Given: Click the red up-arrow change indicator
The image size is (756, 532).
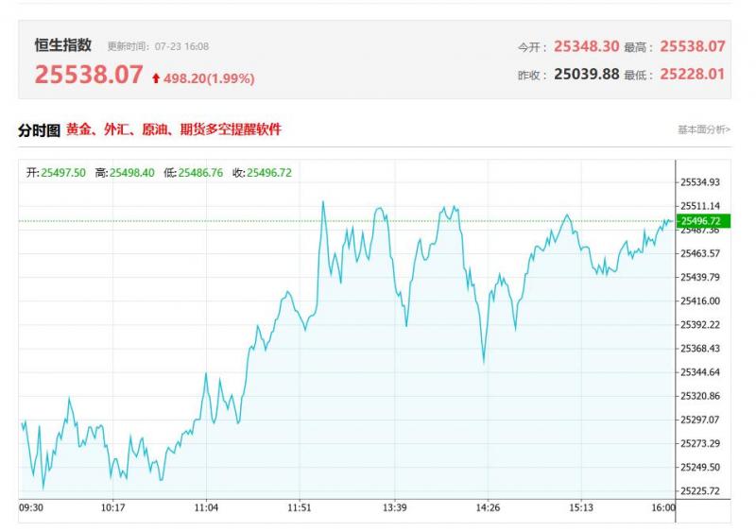Looking at the screenshot, I should 156,78.
